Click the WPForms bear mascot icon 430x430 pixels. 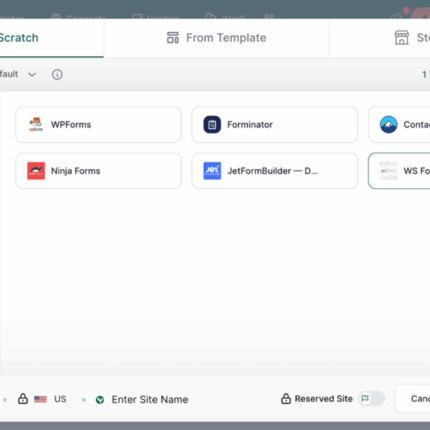[x=36, y=125]
